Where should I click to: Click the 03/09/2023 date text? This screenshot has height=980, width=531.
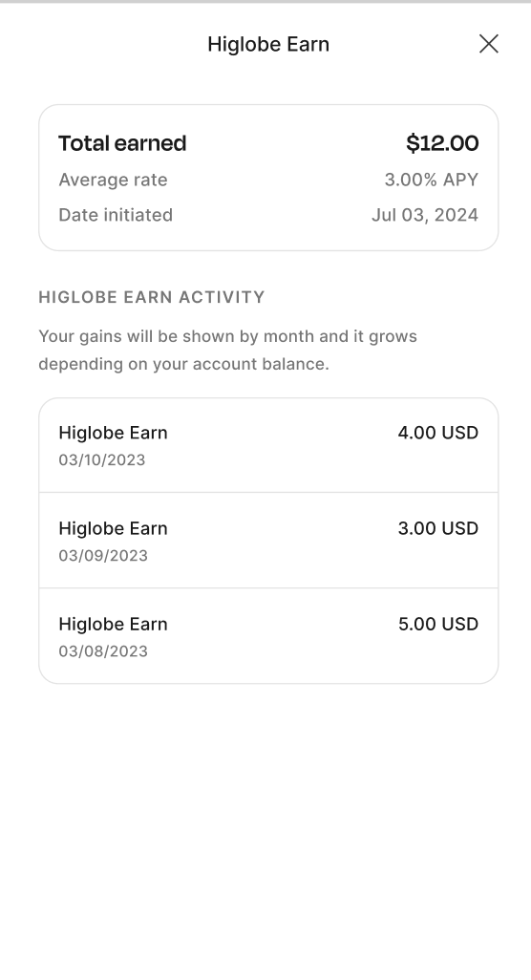pos(103,556)
